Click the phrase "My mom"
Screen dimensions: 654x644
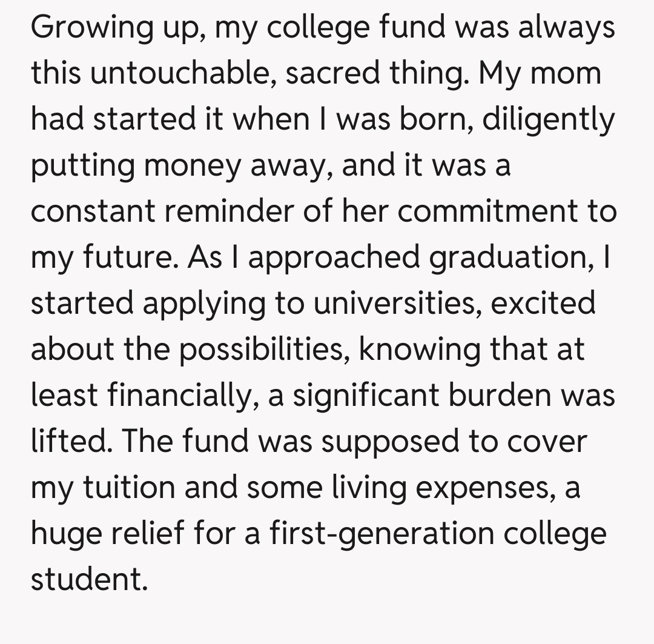(540, 74)
